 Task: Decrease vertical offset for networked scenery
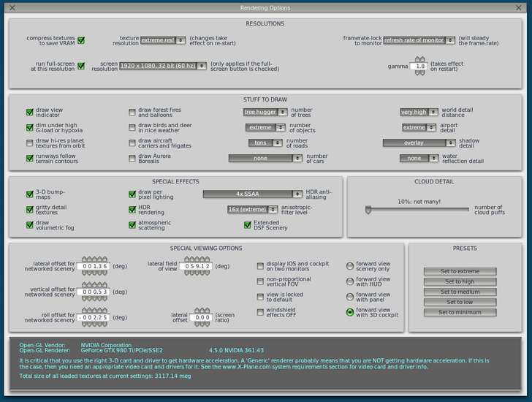point(95,298)
